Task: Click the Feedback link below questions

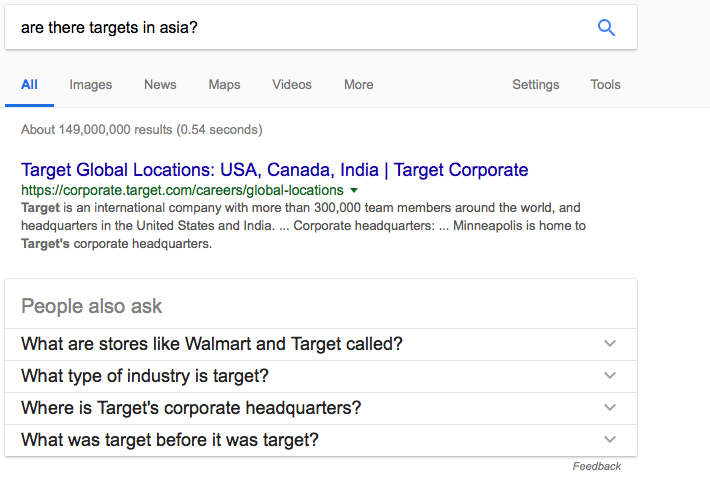Action: (x=597, y=466)
